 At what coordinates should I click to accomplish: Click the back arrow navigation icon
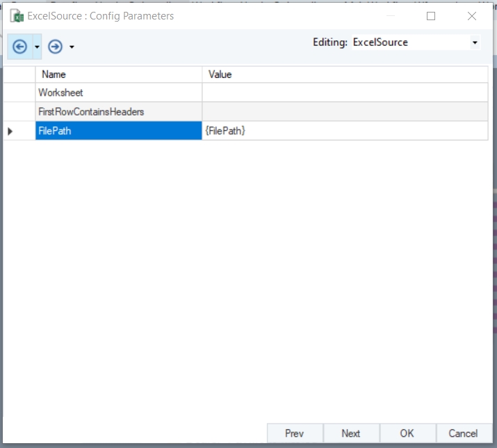coord(19,47)
